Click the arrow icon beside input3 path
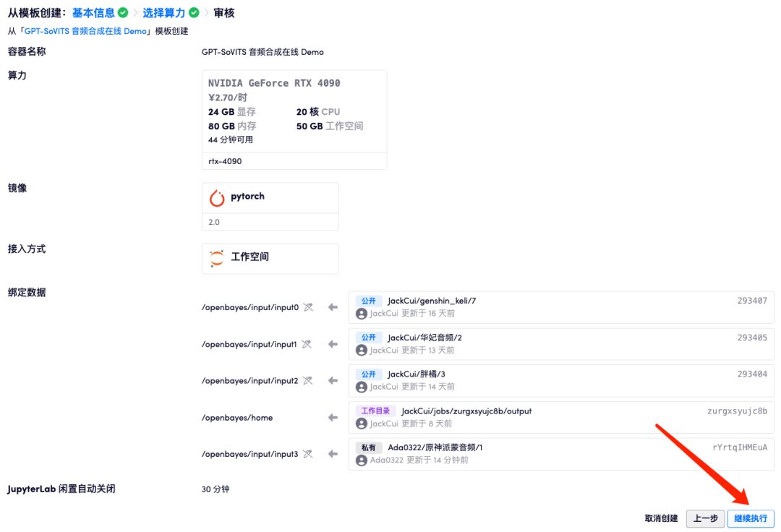 pyautogui.click(x=333, y=453)
